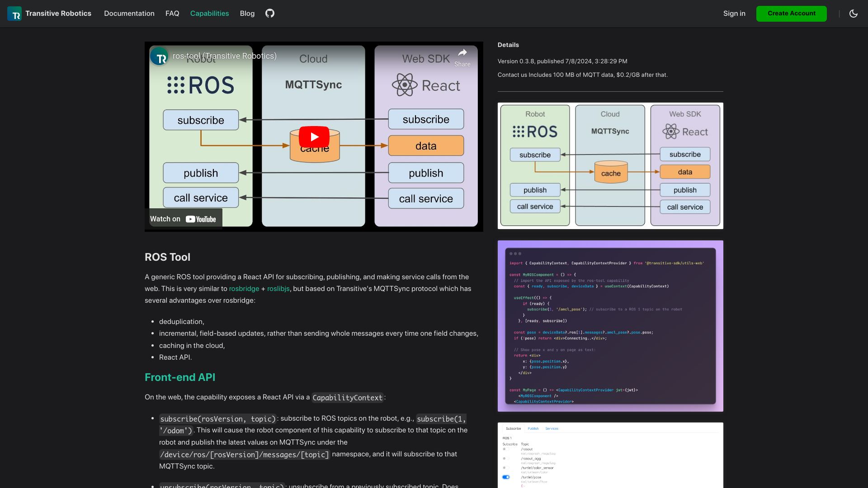Open the purple code snippet thumbnail

click(610, 326)
